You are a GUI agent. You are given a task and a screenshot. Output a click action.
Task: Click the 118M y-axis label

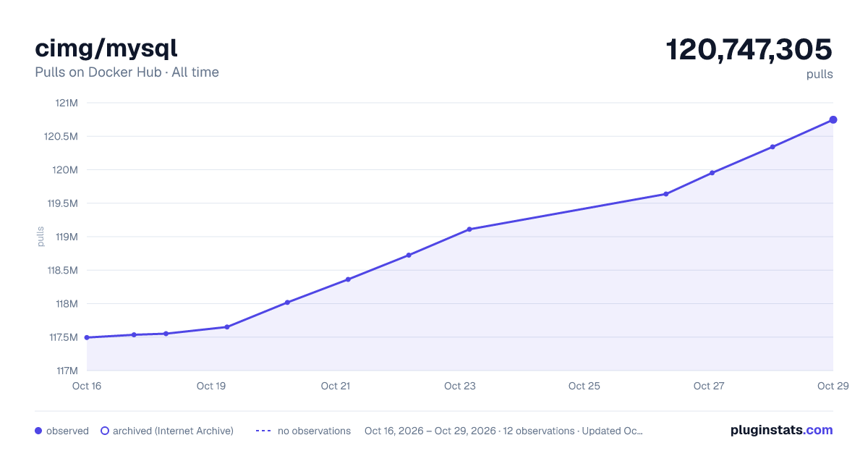click(66, 304)
